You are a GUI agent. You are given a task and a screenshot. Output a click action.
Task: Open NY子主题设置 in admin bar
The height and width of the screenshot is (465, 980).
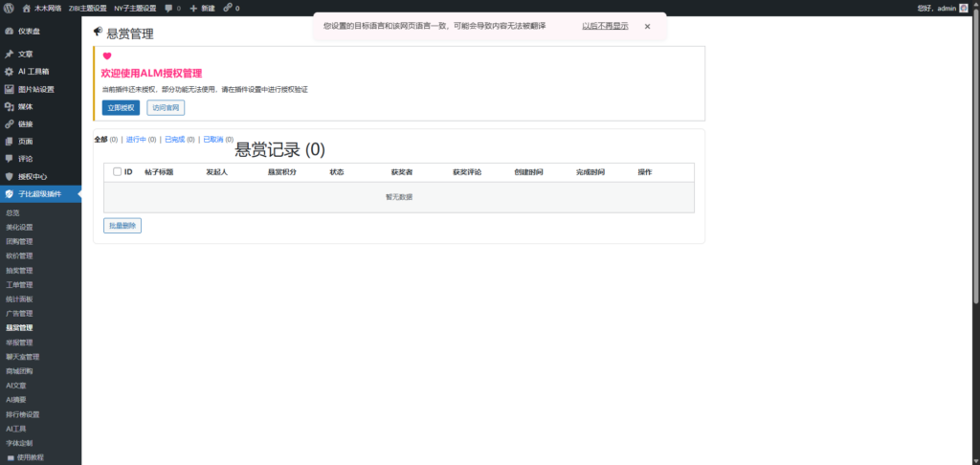click(135, 8)
